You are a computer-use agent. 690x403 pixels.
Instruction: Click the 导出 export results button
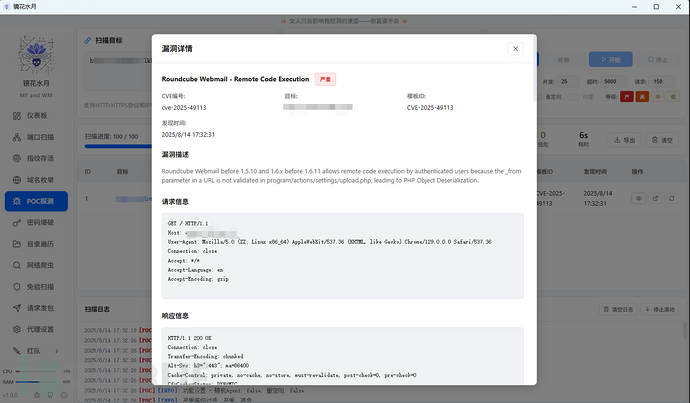tap(624, 140)
